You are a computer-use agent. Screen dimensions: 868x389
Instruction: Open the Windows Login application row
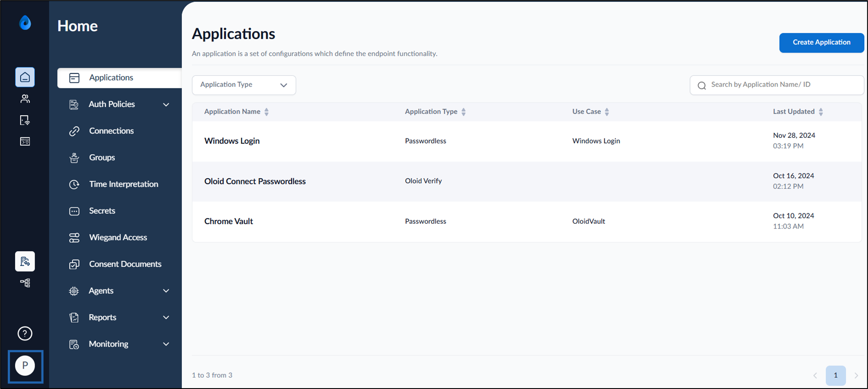(x=527, y=141)
